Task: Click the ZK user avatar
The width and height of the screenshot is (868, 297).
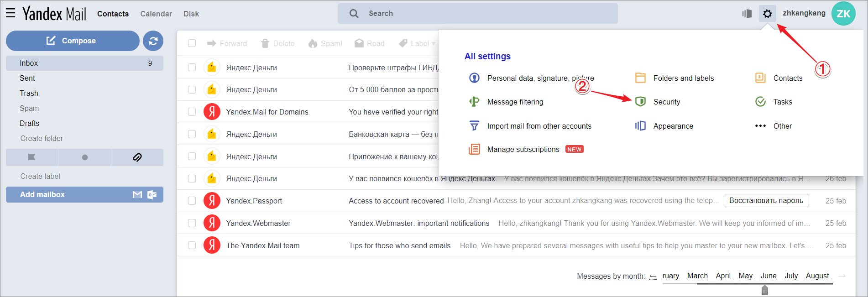Action: coord(843,14)
